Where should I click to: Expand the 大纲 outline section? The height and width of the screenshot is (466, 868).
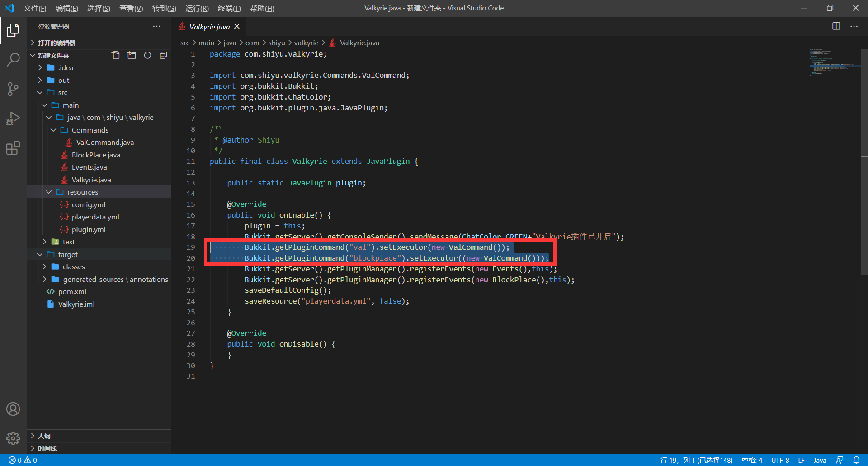point(99,436)
